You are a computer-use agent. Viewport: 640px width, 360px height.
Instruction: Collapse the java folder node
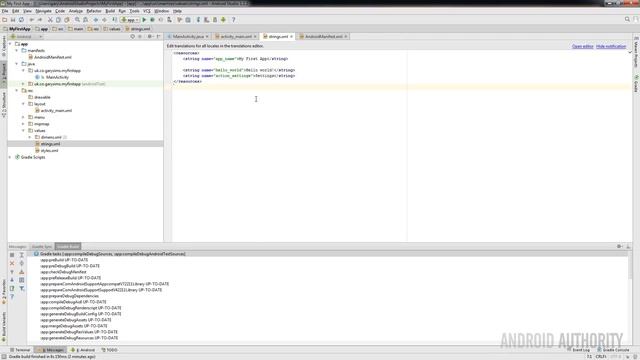click(x=17, y=64)
